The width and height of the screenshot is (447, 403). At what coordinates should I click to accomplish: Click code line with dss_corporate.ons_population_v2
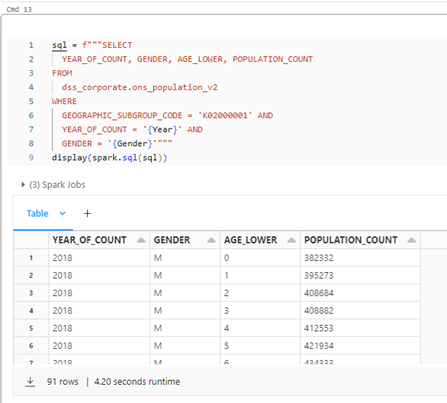click(139, 87)
